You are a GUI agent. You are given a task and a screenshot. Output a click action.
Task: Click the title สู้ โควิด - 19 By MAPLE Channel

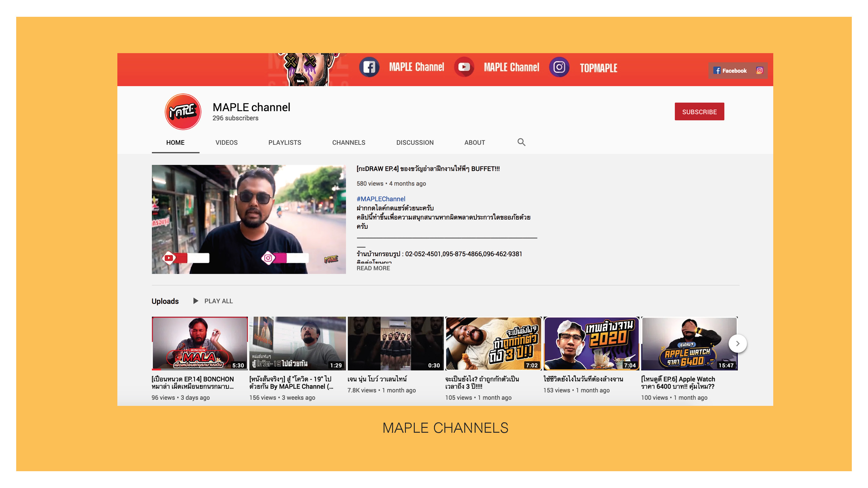point(292,383)
